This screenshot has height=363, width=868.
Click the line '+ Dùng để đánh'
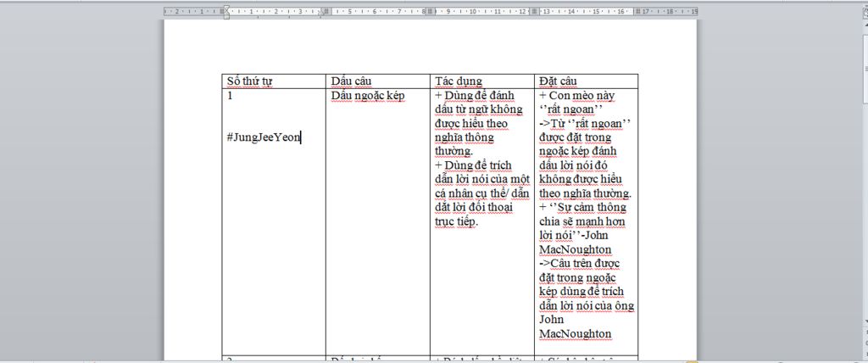[475, 96]
